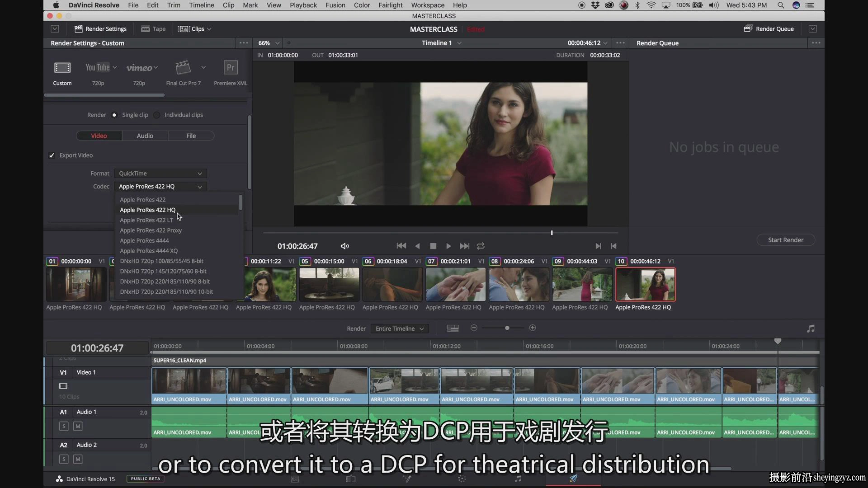This screenshot has height=488, width=868.
Task: Click timeline timecode 01:00:26:47 field
Action: 97,348
